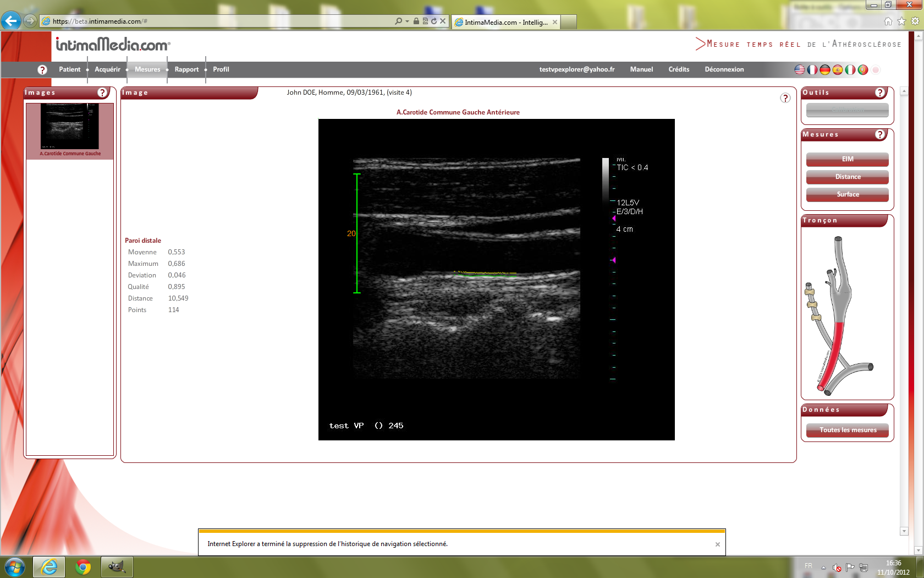Dismiss the Internet Explorer notification bar

coord(717,544)
